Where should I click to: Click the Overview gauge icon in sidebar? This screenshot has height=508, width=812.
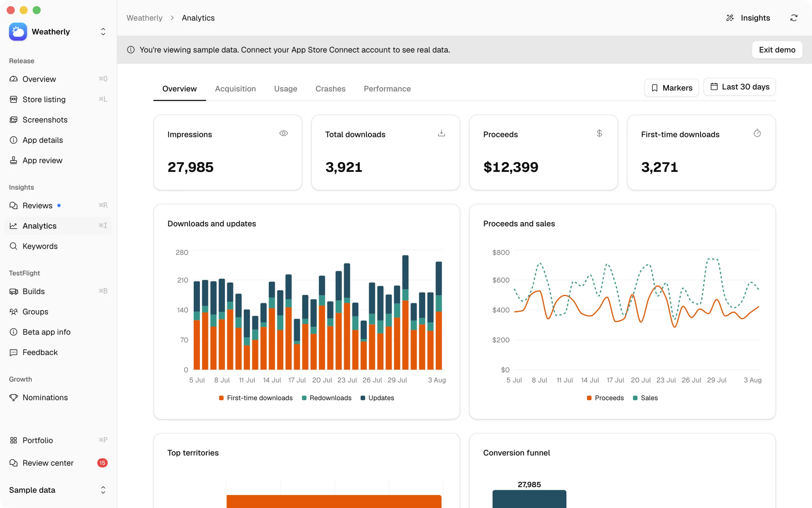pyautogui.click(x=13, y=79)
